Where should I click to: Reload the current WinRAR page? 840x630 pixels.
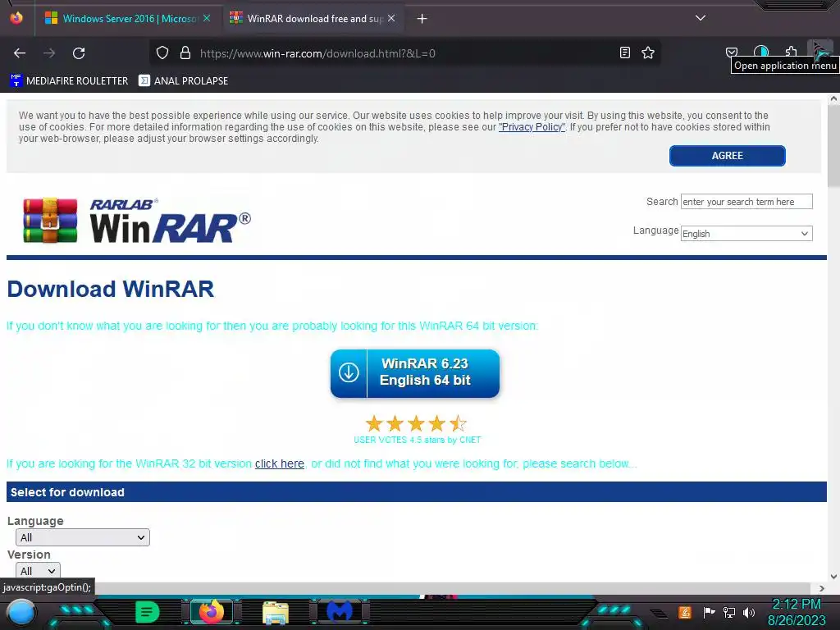click(x=79, y=53)
